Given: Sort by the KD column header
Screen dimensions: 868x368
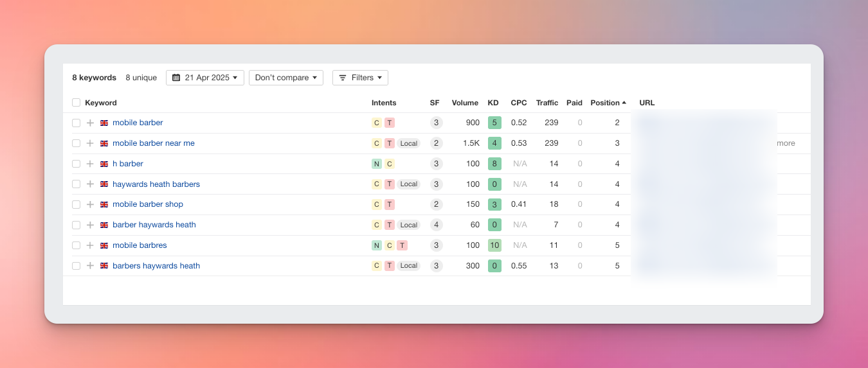Looking at the screenshot, I should (493, 103).
